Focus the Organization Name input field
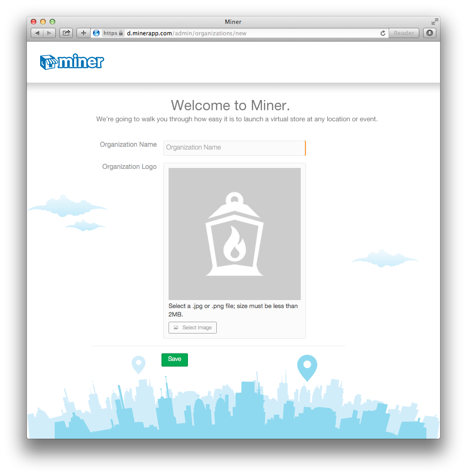 coord(235,148)
